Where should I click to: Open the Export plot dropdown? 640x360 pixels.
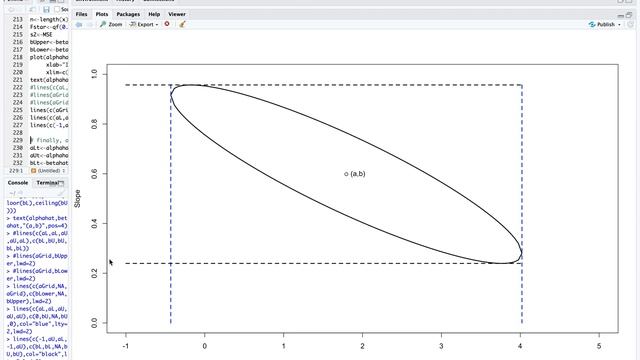[144, 24]
